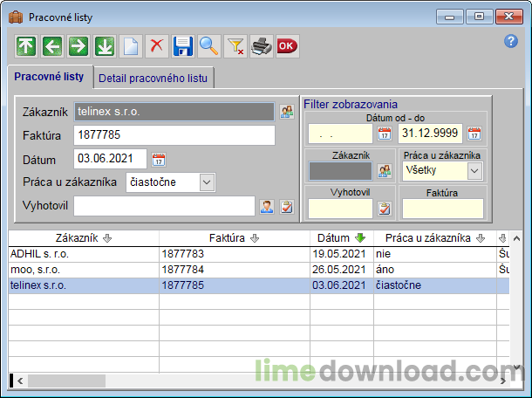Clear filter with the funnel icon
The height and width of the screenshot is (398, 532).
click(235, 46)
